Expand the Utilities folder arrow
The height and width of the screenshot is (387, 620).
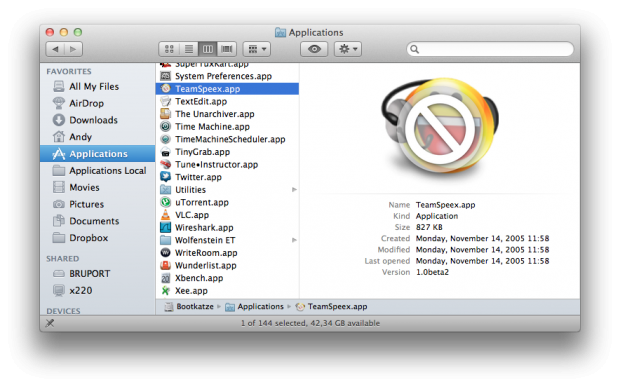point(294,190)
